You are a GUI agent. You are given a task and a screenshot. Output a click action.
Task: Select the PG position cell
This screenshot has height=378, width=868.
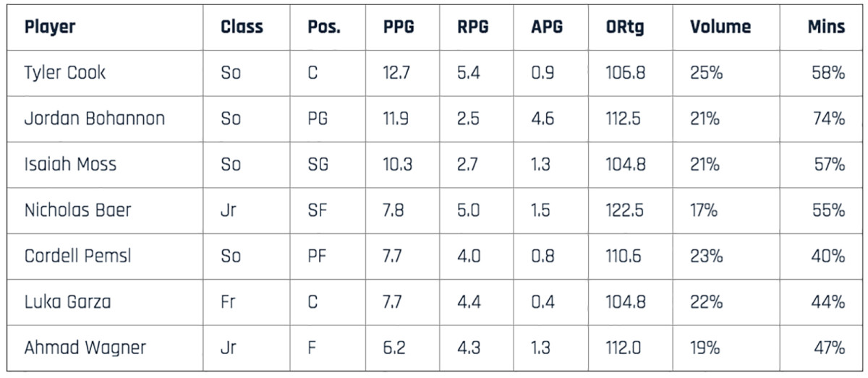pyautogui.click(x=318, y=119)
